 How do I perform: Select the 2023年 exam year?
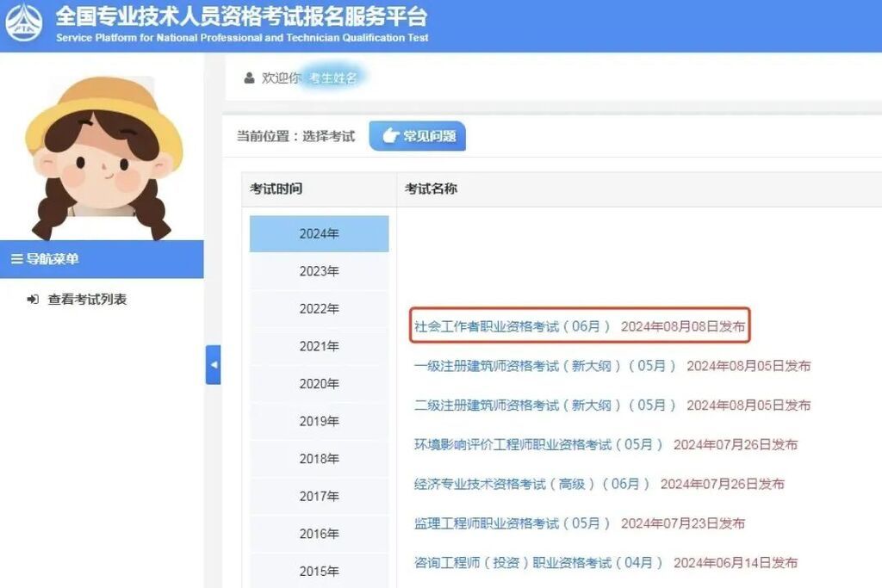(x=319, y=271)
